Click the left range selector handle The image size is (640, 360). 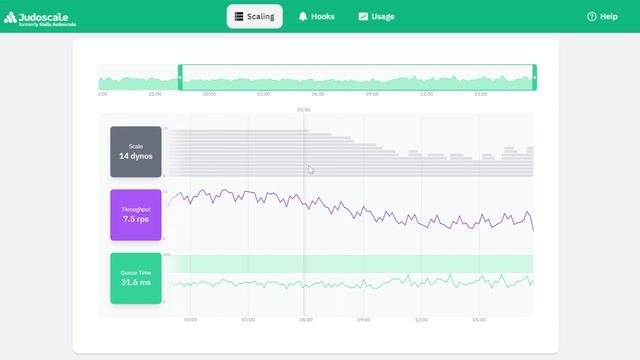point(180,77)
